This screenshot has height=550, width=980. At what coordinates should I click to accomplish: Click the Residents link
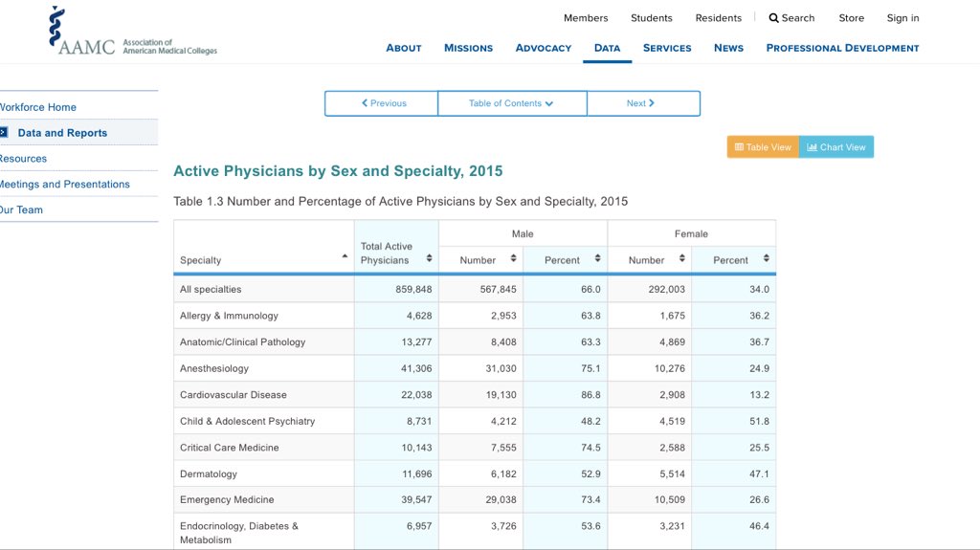[718, 18]
